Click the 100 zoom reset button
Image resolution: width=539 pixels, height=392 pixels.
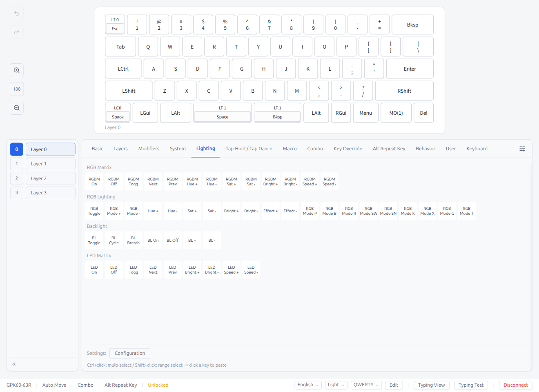17,89
